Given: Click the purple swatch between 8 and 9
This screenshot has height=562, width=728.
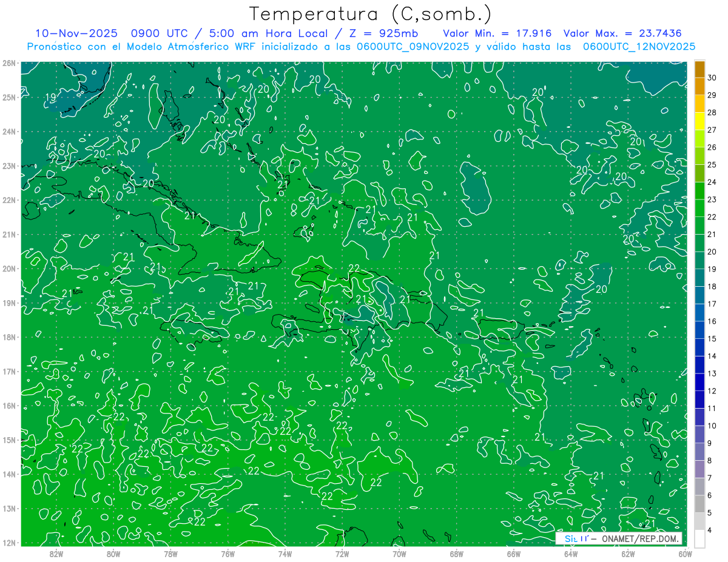Looking at the screenshot, I should point(699,452).
